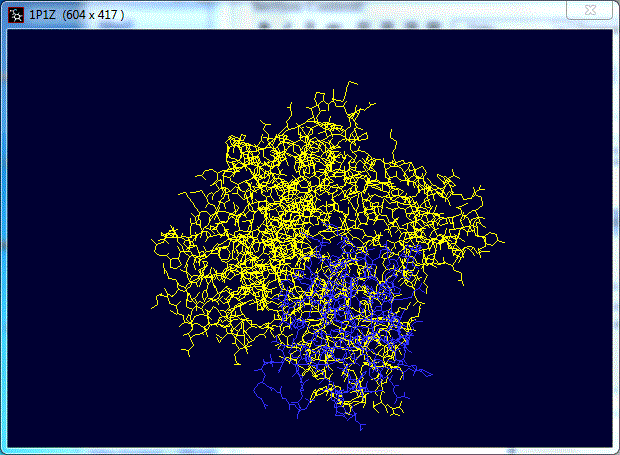The image size is (620, 455).
Task: Close the 1P1Z viewer window
Action: pyautogui.click(x=590, y=9)
